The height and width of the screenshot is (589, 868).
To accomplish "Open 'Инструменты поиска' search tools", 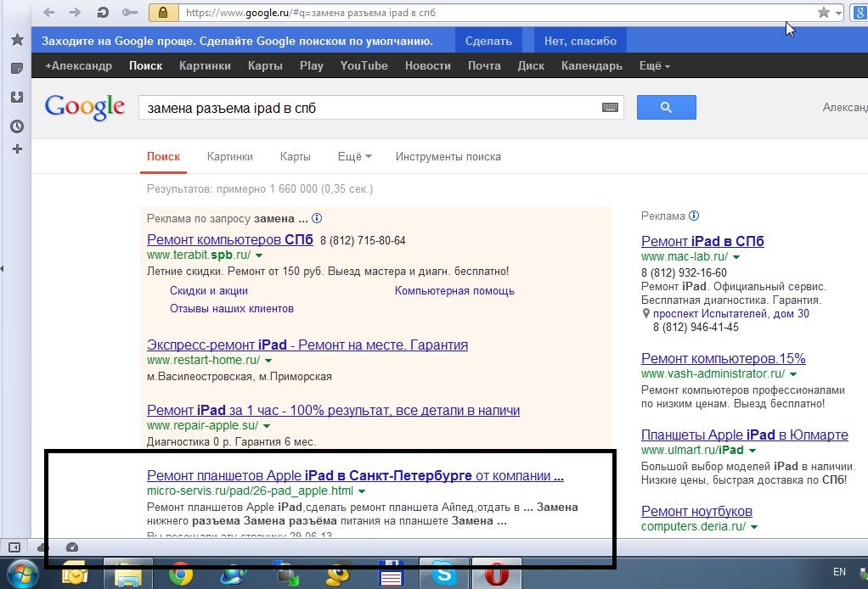I will coord(448,156).
